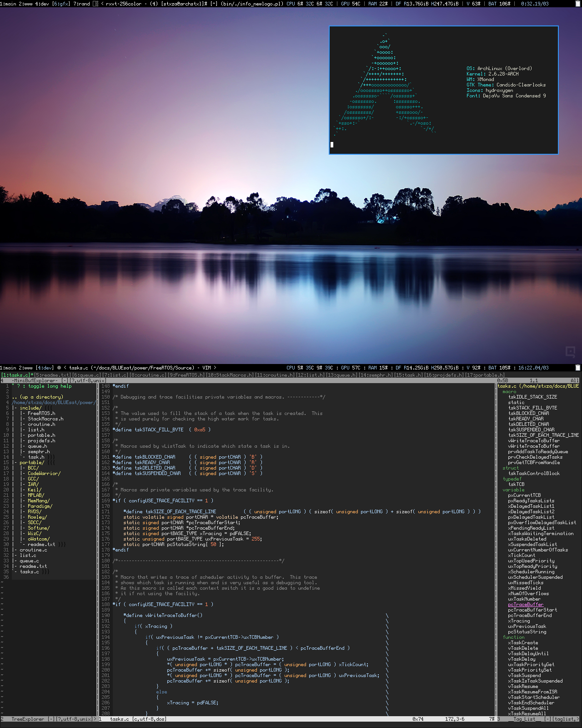
Task: Click the tray icon at right end of top bar
Action: tap(578, 4)
